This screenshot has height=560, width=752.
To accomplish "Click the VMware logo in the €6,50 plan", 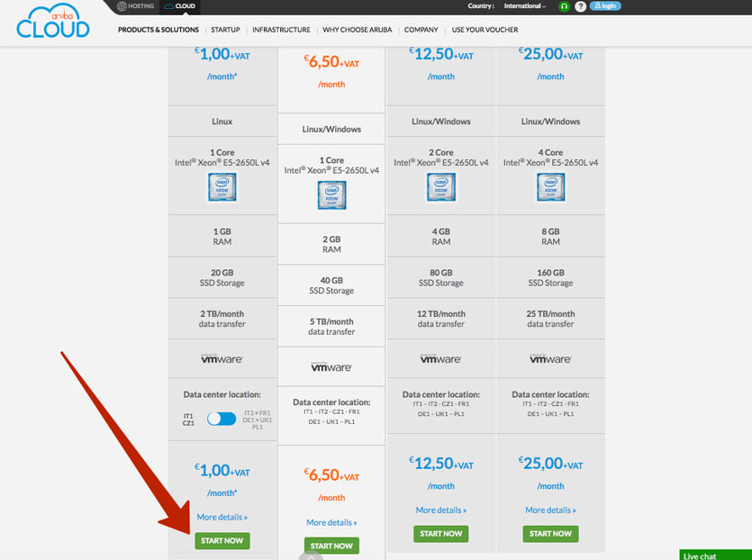I will coord(331,366).
